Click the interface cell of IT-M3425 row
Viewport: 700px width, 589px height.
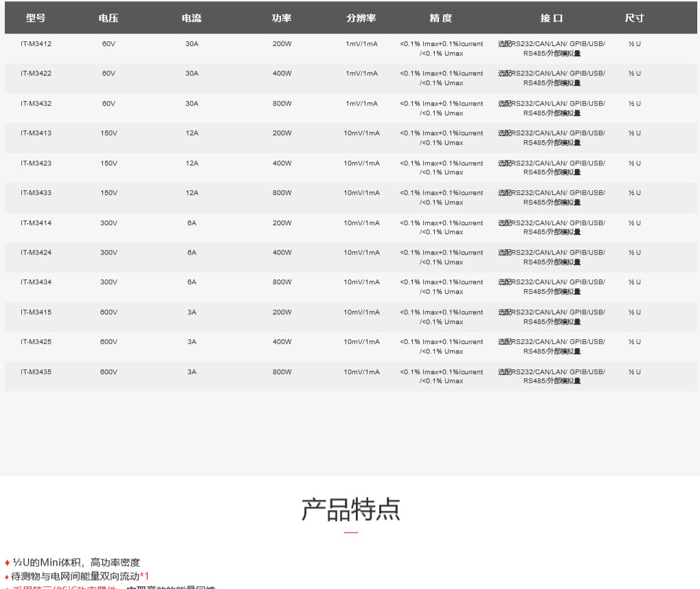551,347
